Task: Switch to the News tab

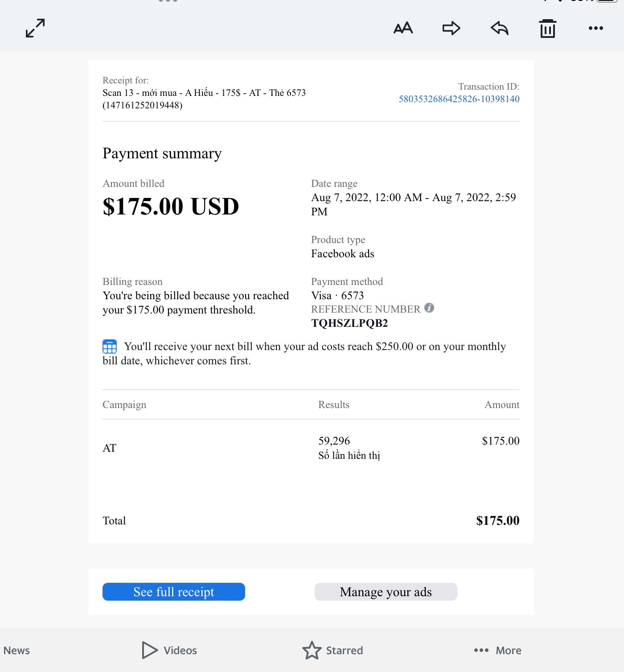Action: [x=16, y=651]
